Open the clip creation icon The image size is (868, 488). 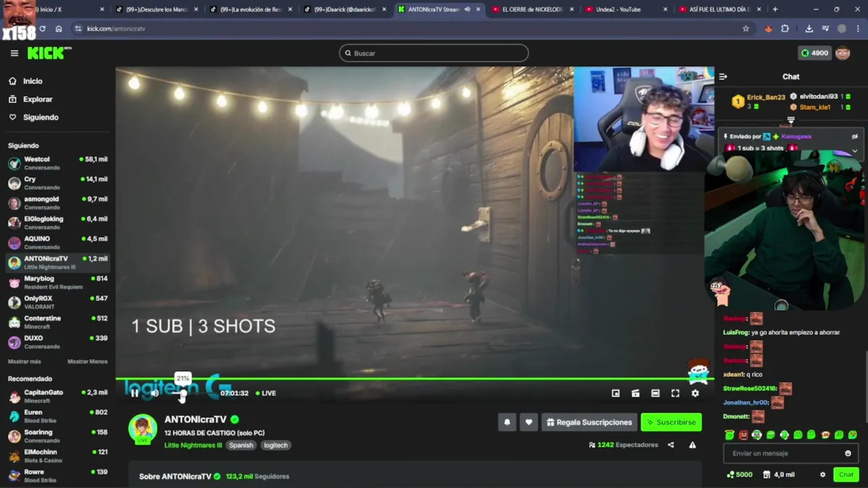[x=635, y=393]
